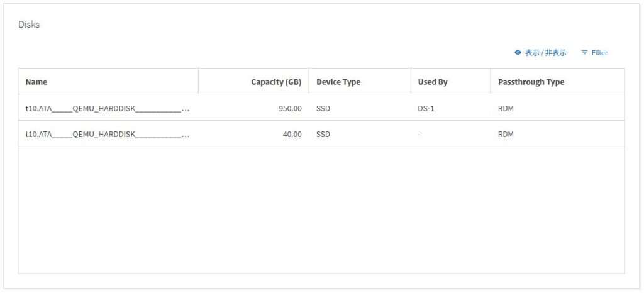Viewport: 644px width, 293px height.
Task: Open the Filter option
Action: (x=599, y=53)
